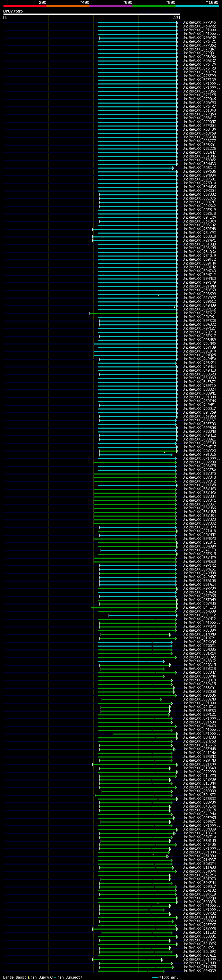Click label UniRef100_O23777
The image size is (222, 980).
(x=199, y=141)
